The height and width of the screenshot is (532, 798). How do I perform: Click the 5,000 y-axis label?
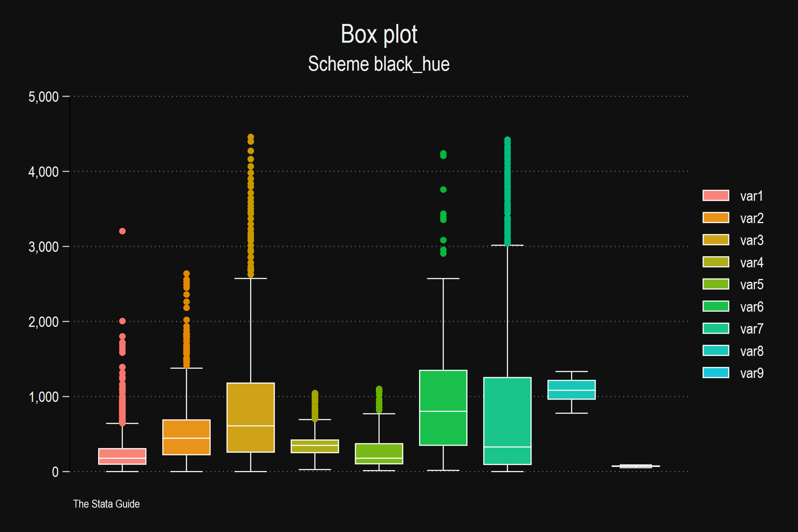(x=43, y=97)
